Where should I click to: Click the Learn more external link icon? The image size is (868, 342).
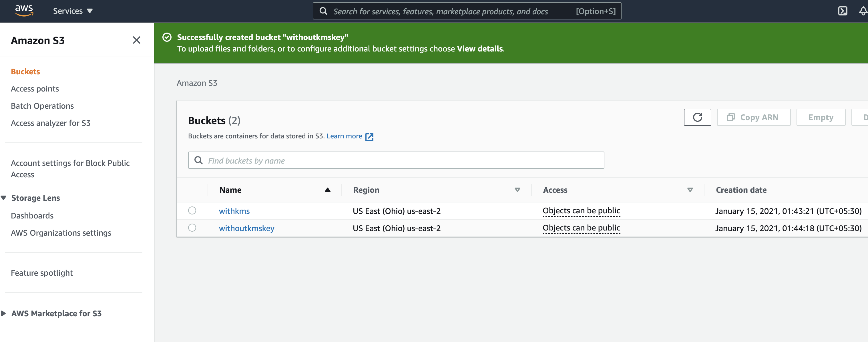369,137
